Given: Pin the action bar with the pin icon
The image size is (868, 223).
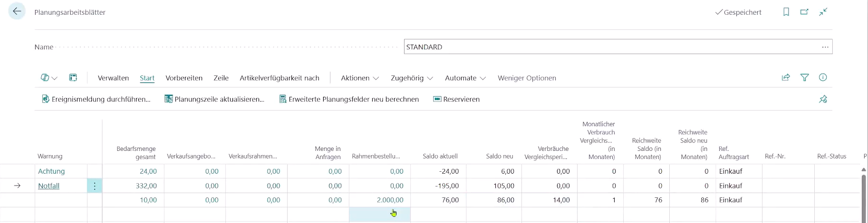Looking at the screenshot, I should 823,99.
